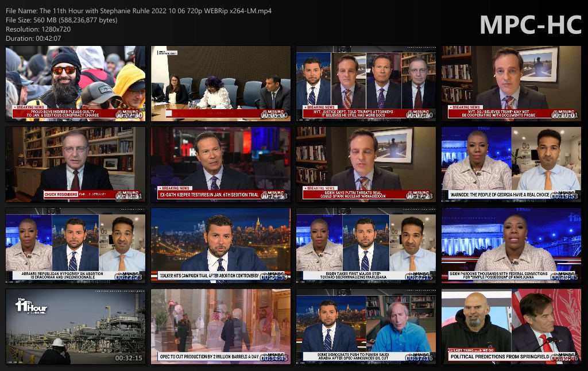Click the Biden pardons federal convictions thumbnail

click(511, 245)
